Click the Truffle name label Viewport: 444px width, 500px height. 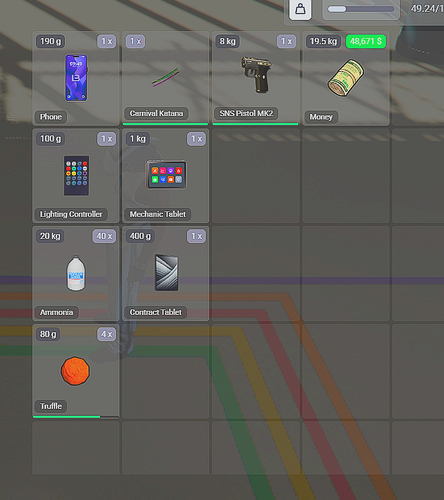pyautogui.click(x=51, y=406)
